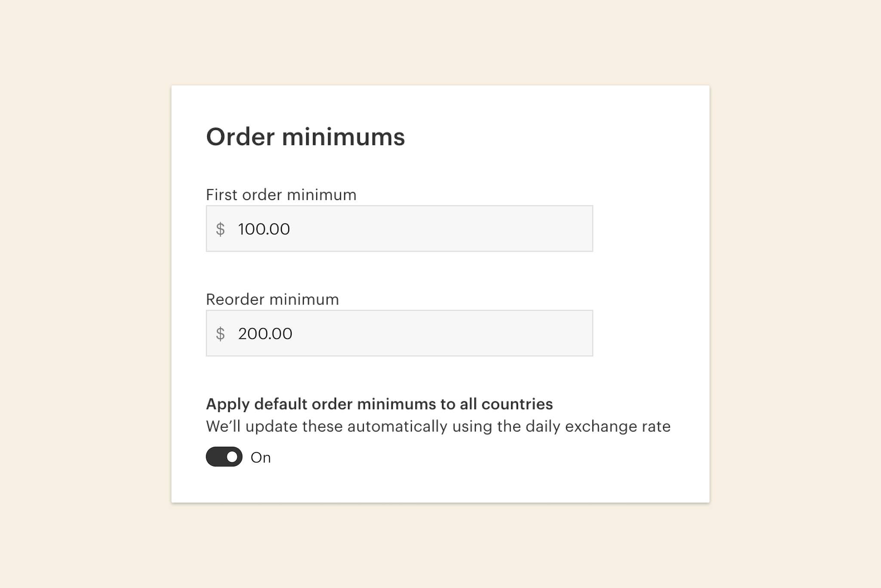The width and height of the screenshot is (881, 588).
Task: Click the word "minimums" in the heading
Action: 343,137
